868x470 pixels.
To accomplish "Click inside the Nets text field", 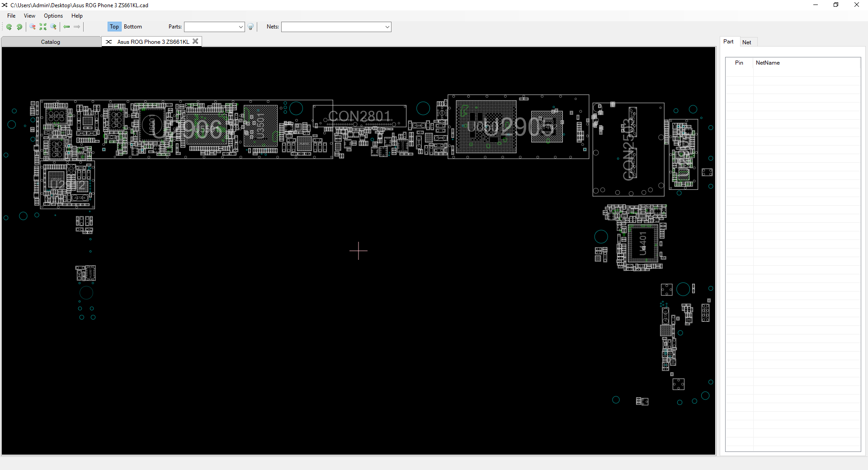I will tap(333, 27).
